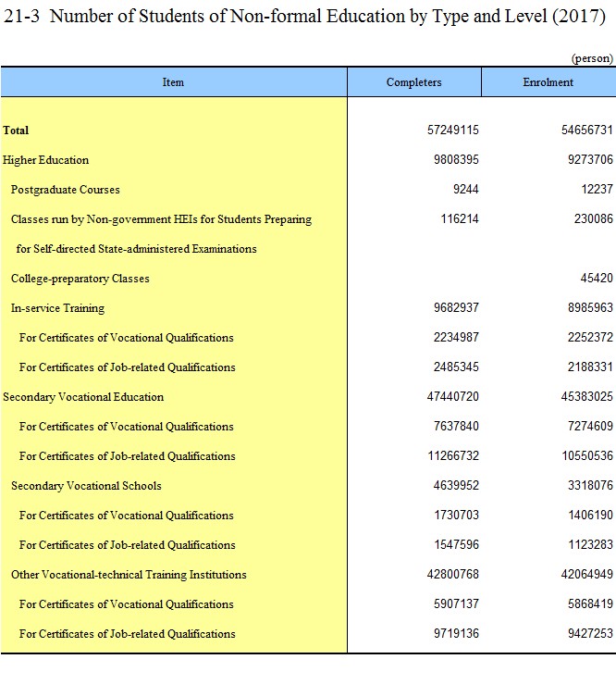Viewport: 616px width, 684px height.
Task: Click the enrolment value 42064949
Action: coord(586,575)
